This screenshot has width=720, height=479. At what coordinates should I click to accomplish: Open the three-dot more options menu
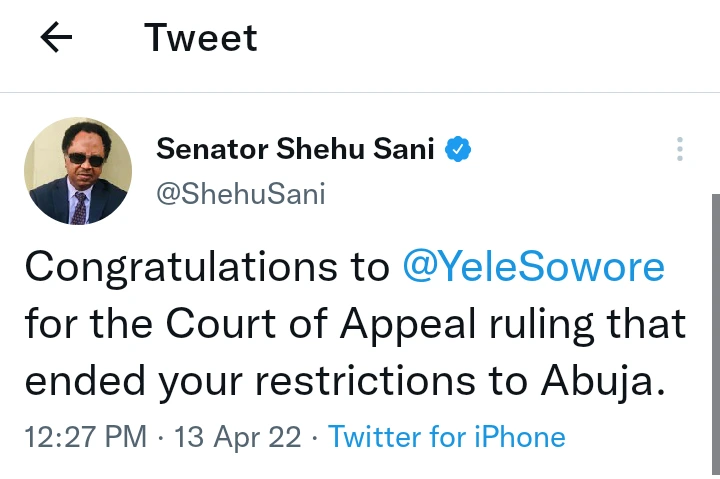680,150
